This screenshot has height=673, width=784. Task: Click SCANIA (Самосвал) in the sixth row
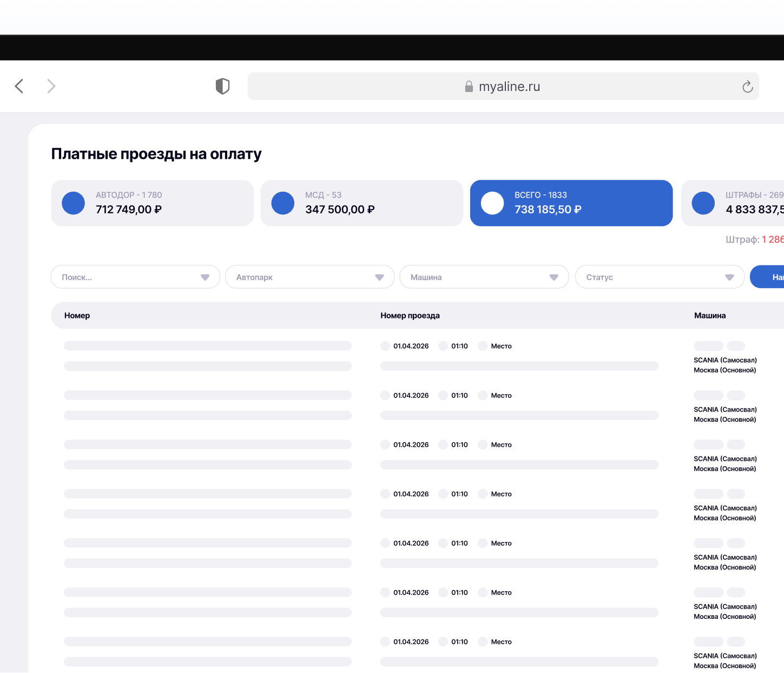[x=725, y=606]
